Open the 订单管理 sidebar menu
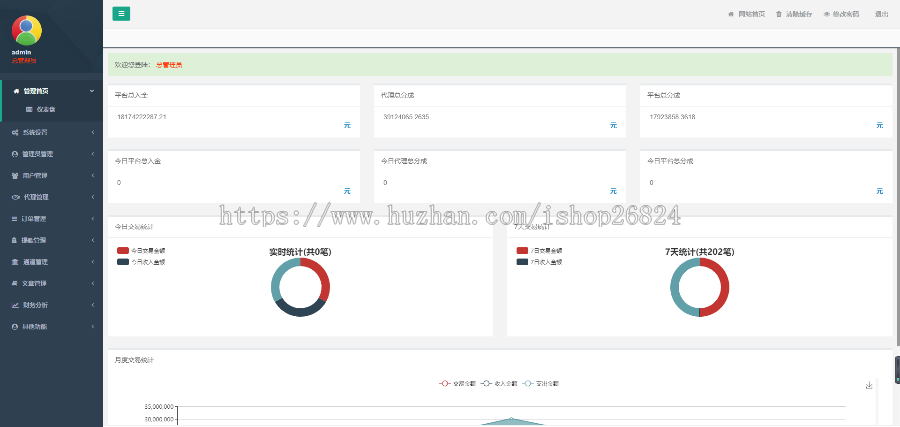The width and height of the screenshot is (900, 427). coord(52,219)
